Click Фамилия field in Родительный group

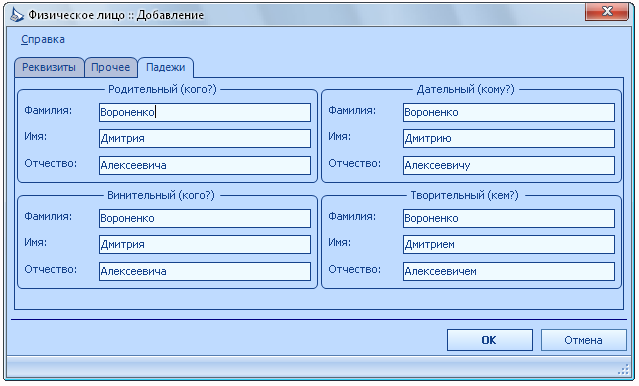[x=205, y=112]
